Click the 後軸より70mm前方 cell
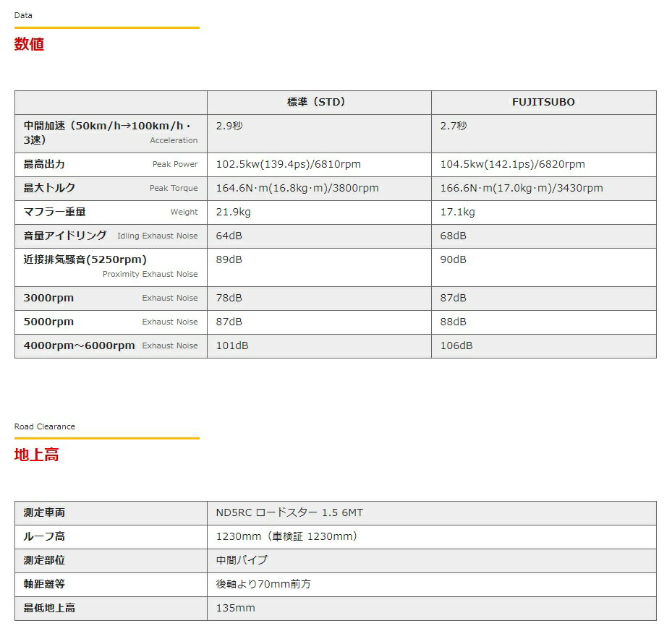This screenshot has width=672, height=631. [263, 584]
